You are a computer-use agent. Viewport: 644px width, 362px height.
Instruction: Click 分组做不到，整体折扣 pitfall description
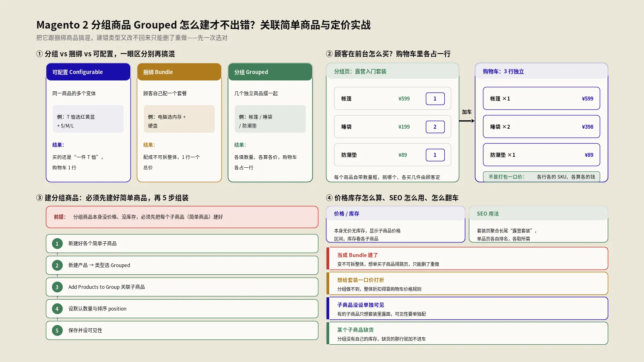coord(379,289)
